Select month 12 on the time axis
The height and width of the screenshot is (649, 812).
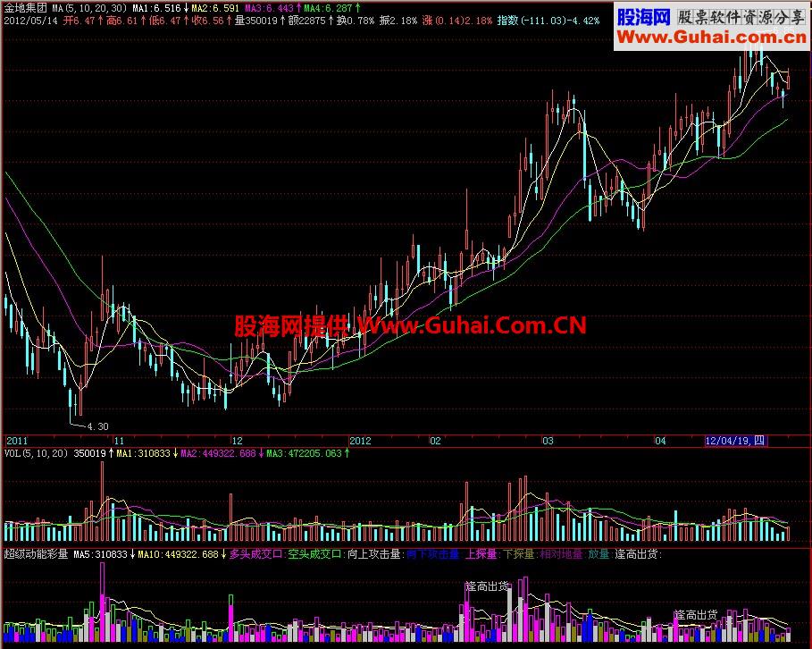(238, 441)
